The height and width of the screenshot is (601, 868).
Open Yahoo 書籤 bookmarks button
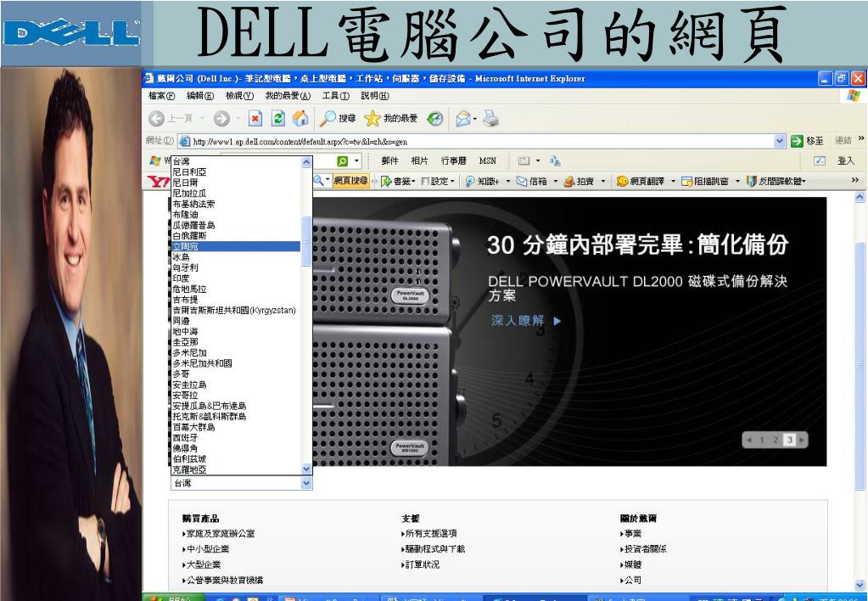tap(398, 181)
